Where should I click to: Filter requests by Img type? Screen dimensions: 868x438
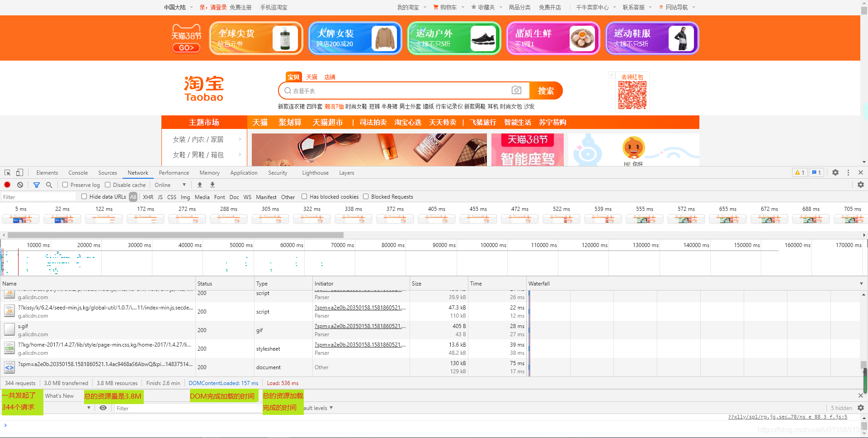pyautogui.click(x=185, y=197)
